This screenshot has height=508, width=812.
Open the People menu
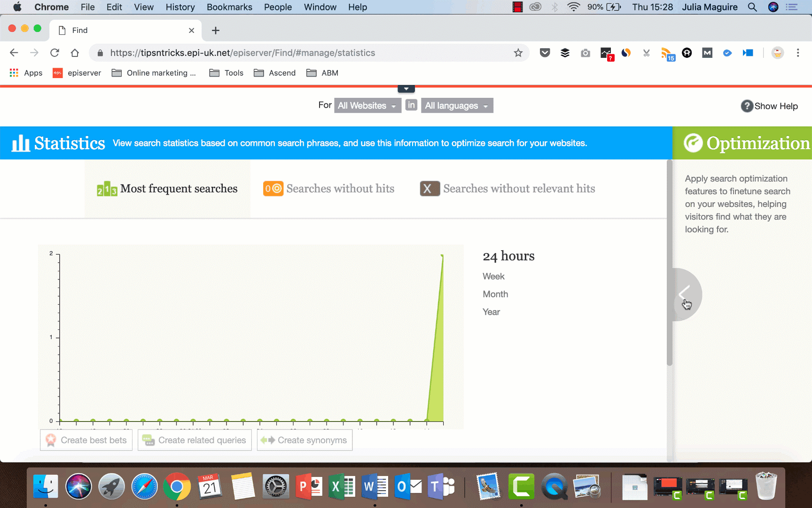point(278,7)
